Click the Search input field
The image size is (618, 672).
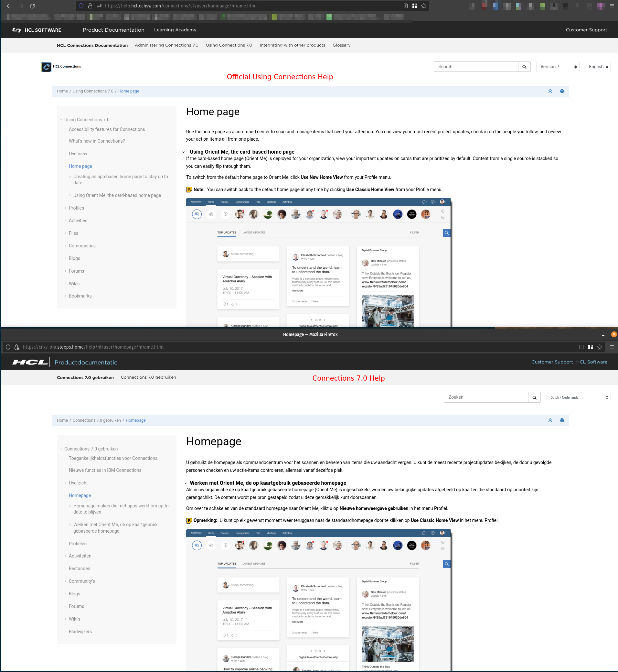(x=476, y=67)
